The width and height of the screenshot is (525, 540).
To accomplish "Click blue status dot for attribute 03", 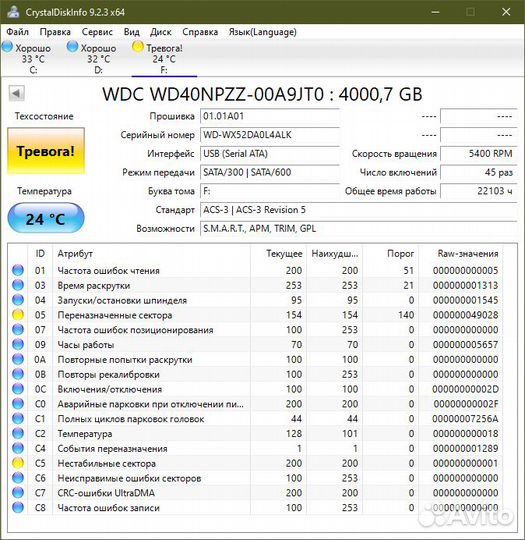I will 18,285.
